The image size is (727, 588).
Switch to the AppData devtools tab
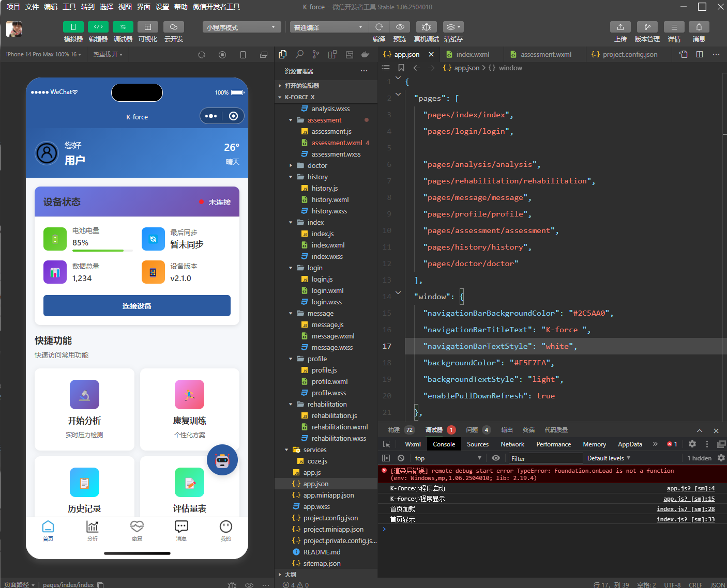(630, 444)
